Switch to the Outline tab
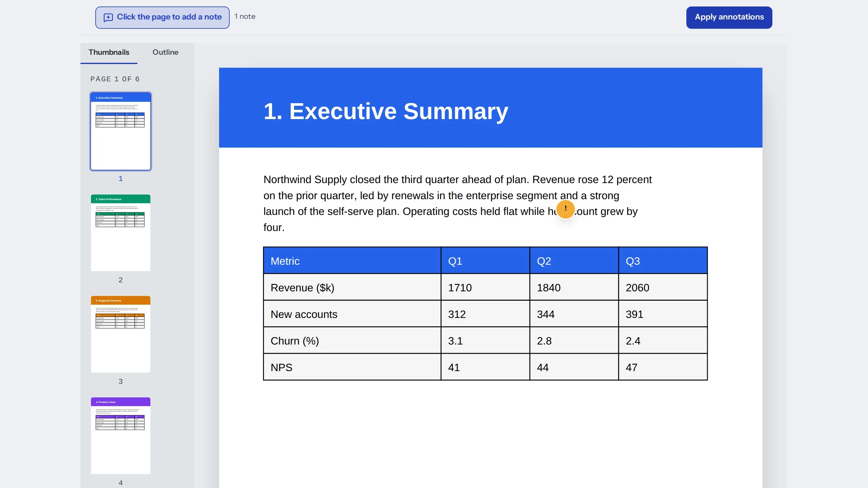The height and width of the screenshot is (488, 868). [166, 52]
